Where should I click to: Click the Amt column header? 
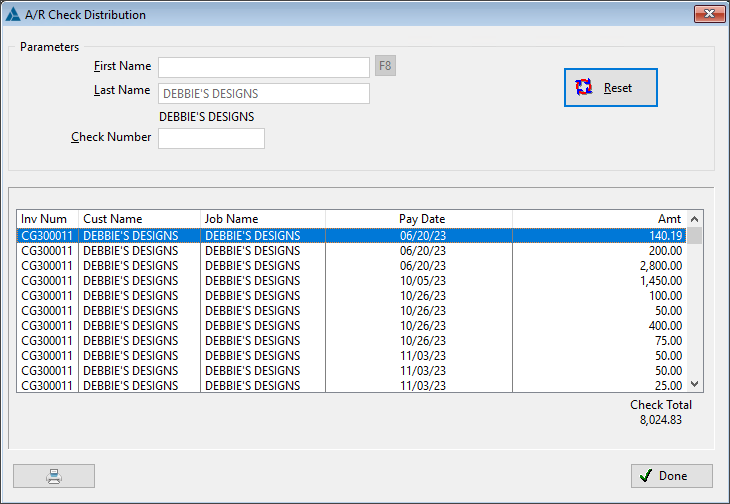point(599,219)
